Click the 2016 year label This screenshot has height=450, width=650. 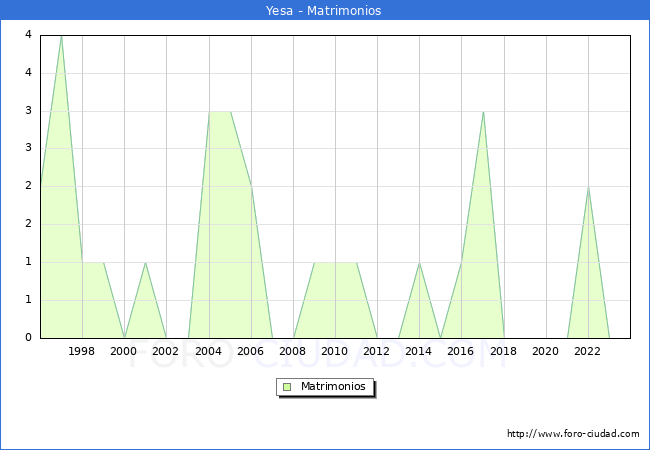[x=461, y=351]
